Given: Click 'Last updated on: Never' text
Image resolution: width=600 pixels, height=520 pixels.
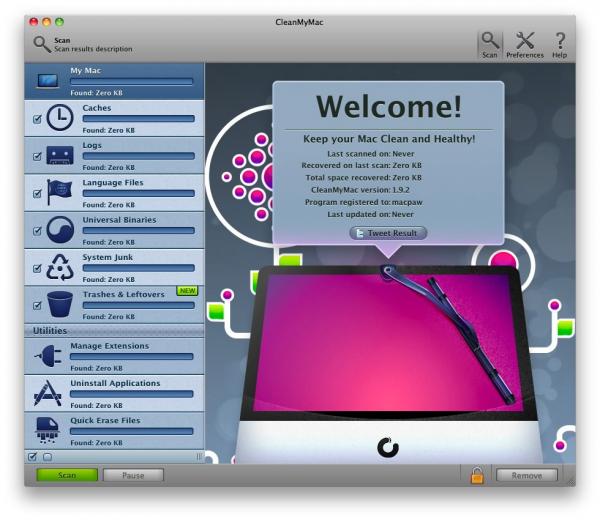Looking at the screenshot, I should 370,214.
